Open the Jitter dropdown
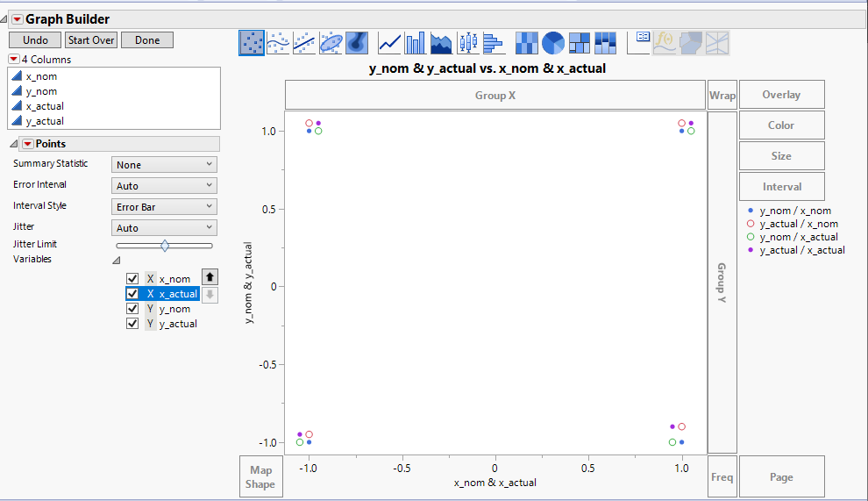868x501 pixels. 164,228
